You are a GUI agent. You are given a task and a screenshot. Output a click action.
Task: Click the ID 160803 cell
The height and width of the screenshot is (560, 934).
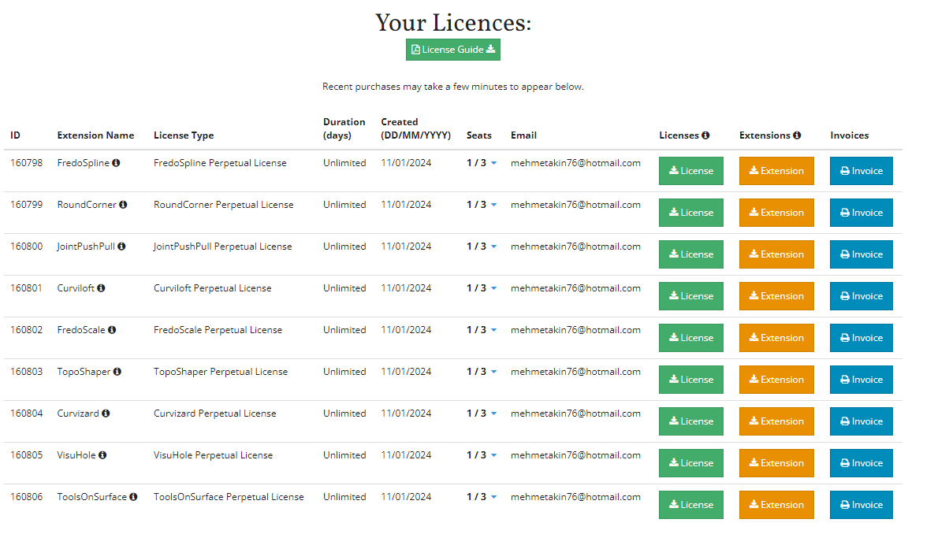(x=26, y=371)
